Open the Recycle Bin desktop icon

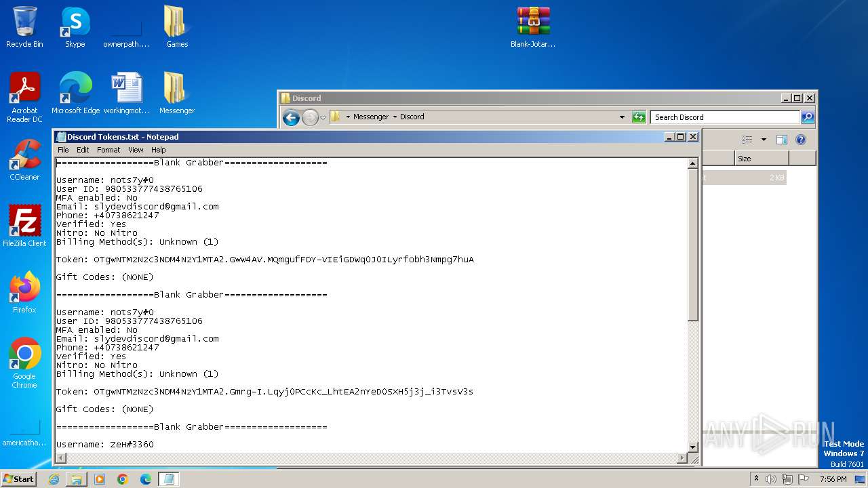[24, 27]
